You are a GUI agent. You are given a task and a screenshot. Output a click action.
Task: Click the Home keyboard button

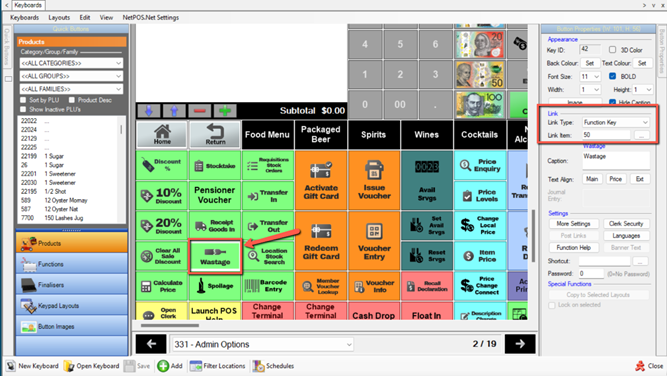point(162,134)
